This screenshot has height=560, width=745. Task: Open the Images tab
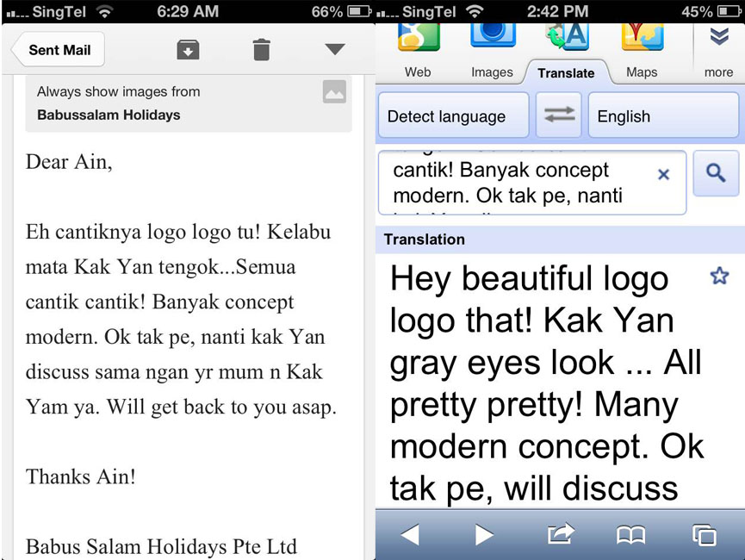coord(492,53)
